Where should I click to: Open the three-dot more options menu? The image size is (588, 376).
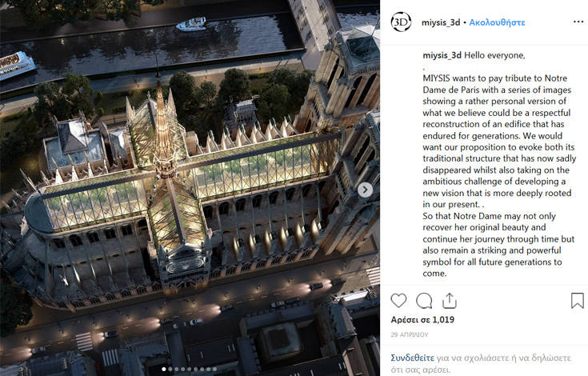coord(578,22)
